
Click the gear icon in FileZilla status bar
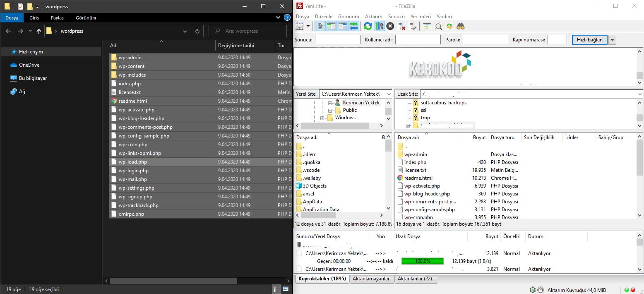(532, 290)
